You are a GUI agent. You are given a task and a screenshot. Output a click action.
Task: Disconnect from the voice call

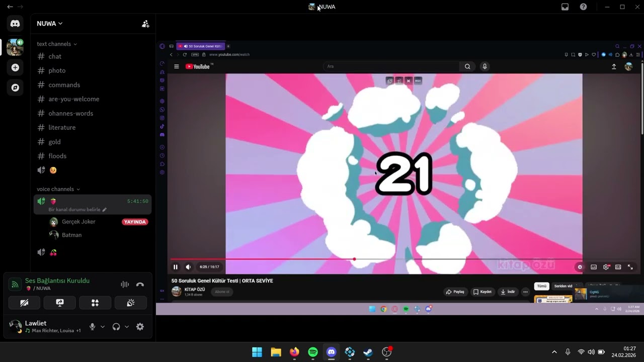(140, 284)
